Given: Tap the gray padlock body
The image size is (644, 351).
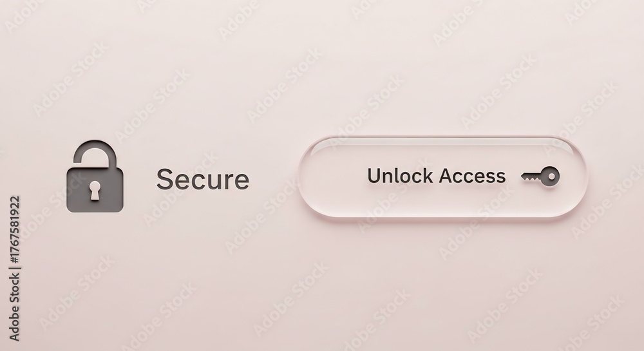Looking at the screenshot, I should pos(95,190).
